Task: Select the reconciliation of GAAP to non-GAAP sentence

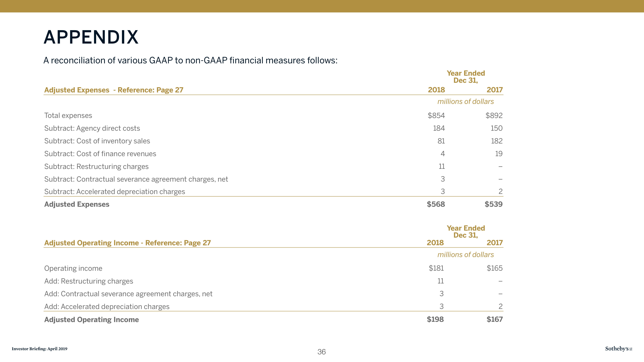Action: (191, 60)
